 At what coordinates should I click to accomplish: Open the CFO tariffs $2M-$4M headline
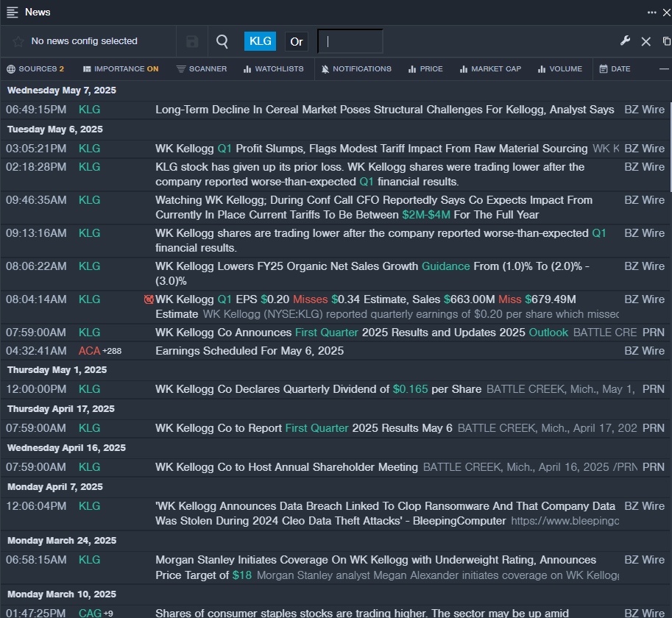coord(374,207)
